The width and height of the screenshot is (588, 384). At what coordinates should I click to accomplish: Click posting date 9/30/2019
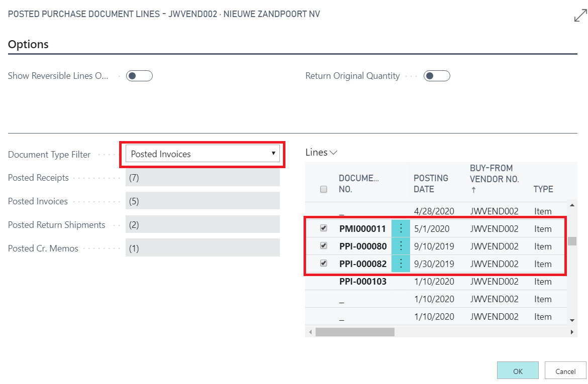click(434, 264)
